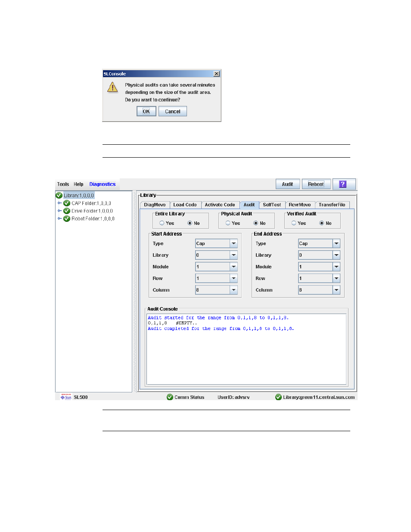Image resolution: width=411 pixels, height=532 pixels.
Task: Cancel the physical audit prompt
Action: (173, 111)
